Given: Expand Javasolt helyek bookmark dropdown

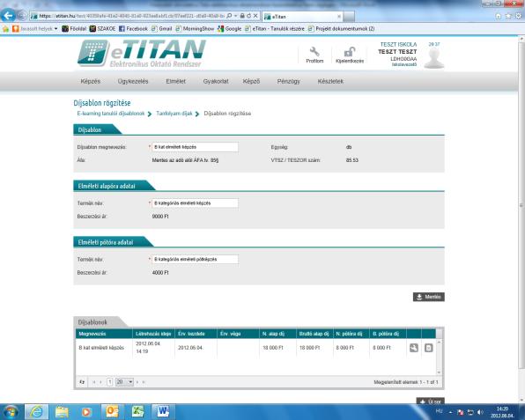Looking at the screenshot, I should coord(55,29).
